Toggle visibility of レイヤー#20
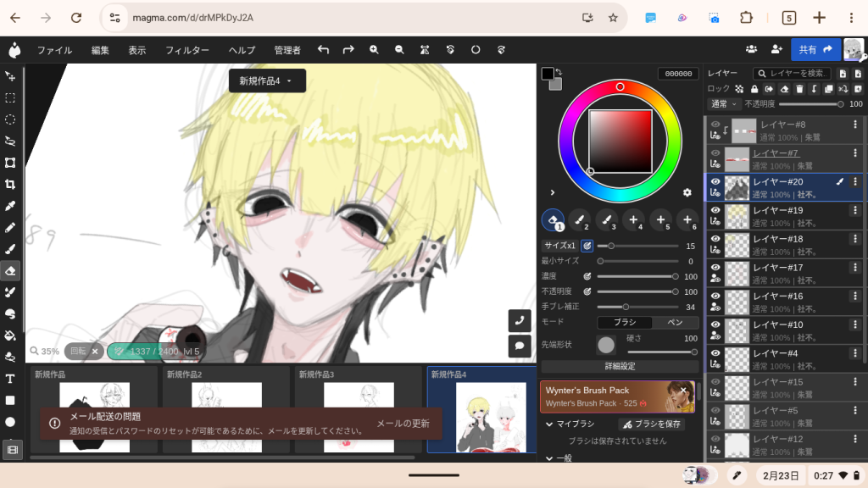 coord(715,182)
